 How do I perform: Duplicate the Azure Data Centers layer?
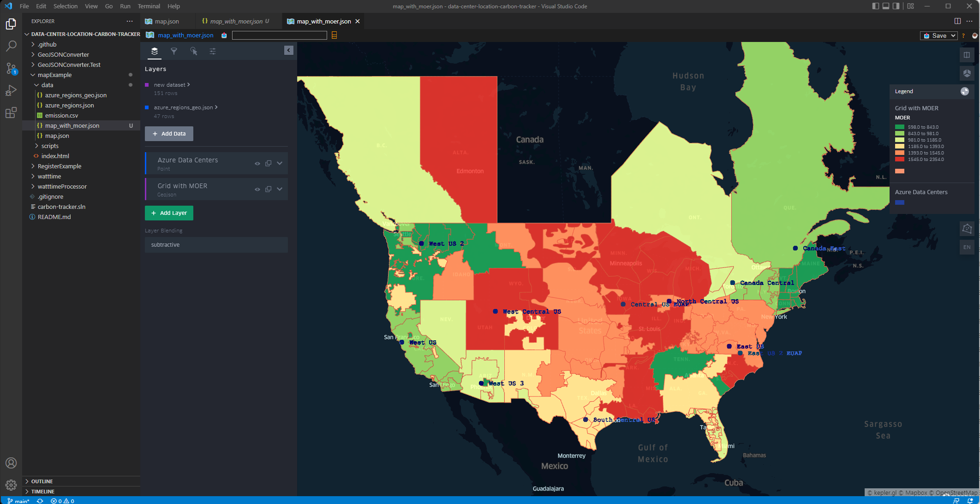(x=268, y=163)
